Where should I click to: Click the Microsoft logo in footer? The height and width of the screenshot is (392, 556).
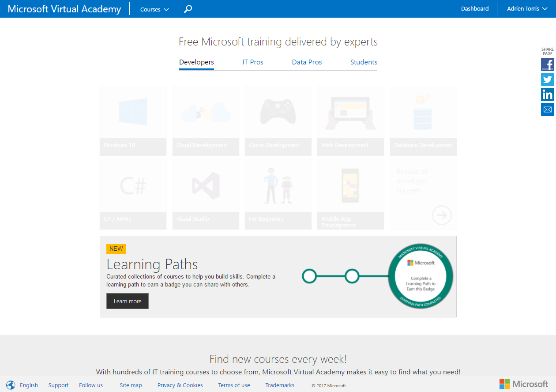pyautogui.click(x=524, y=384)
